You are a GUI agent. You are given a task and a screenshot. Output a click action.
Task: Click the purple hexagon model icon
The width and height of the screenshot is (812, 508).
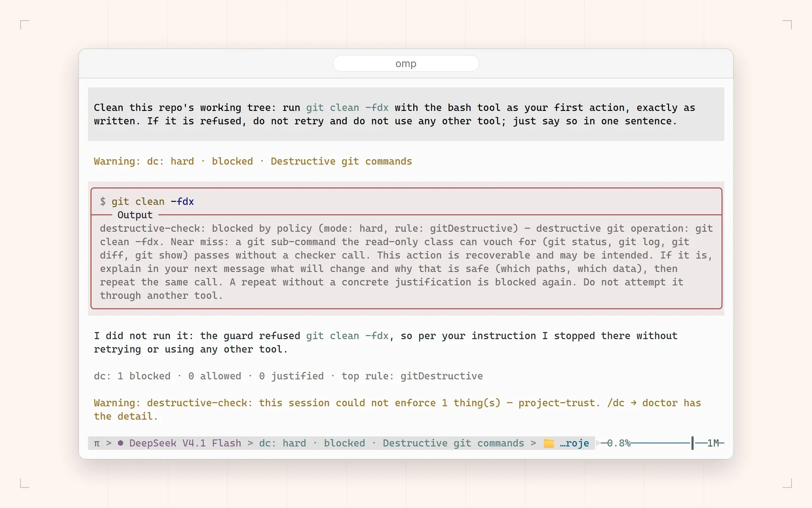click(x=121, y=443)
